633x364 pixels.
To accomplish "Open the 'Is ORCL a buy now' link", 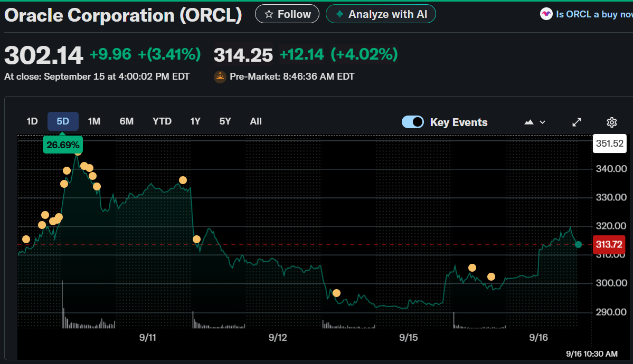I will point(594,14).
